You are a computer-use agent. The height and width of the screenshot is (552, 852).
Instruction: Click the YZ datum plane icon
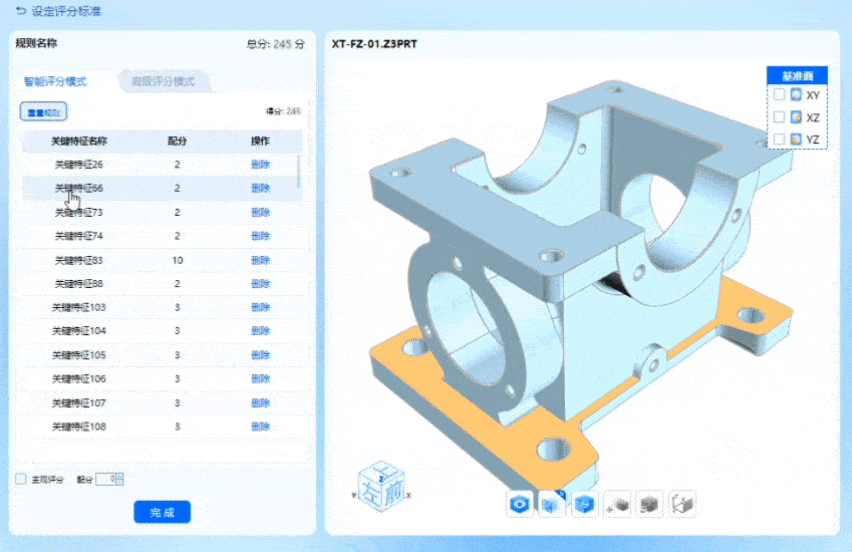pyautogui.click(x=796, y=139)
